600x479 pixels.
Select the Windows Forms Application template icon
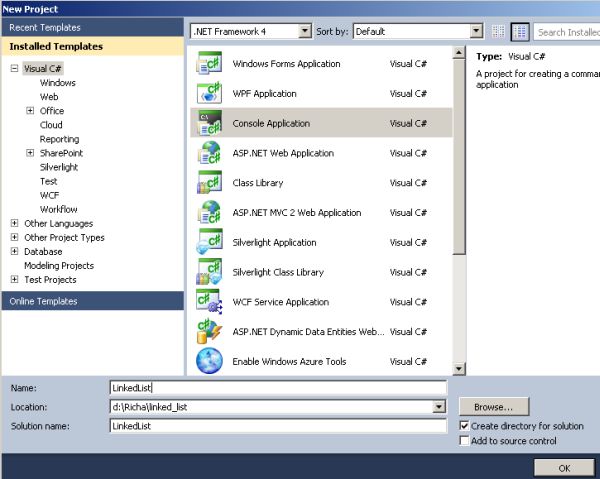[x=209, y=63]
